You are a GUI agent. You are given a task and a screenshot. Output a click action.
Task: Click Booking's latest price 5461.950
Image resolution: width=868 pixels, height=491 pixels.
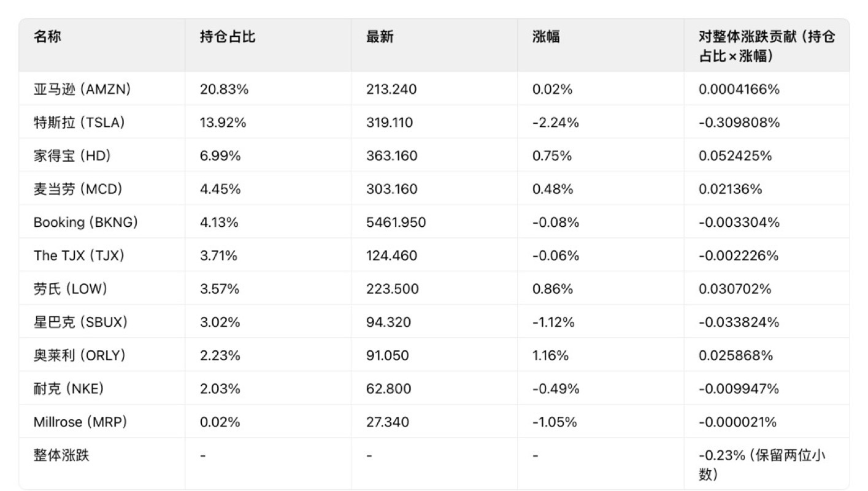click(x=396, y=222)
